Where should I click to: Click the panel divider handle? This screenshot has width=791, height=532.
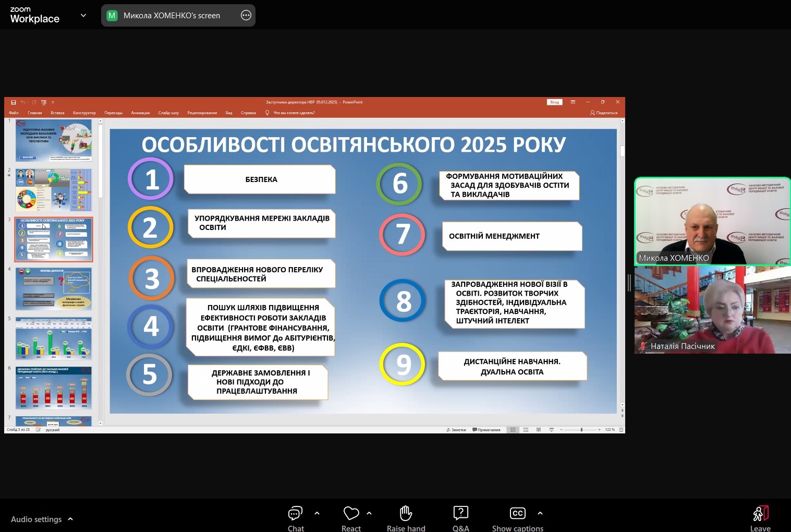coord(629,283)
